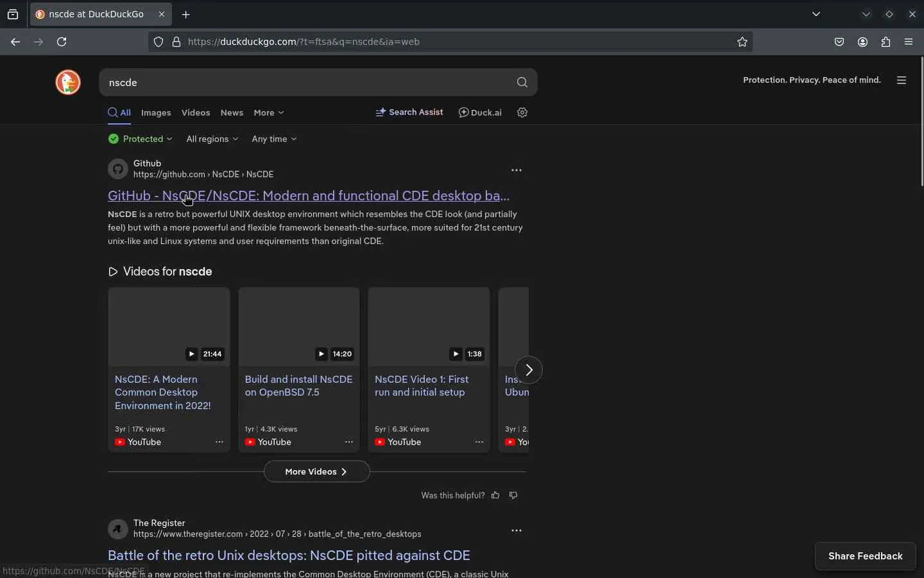Open options menu for The Register result

517,530
